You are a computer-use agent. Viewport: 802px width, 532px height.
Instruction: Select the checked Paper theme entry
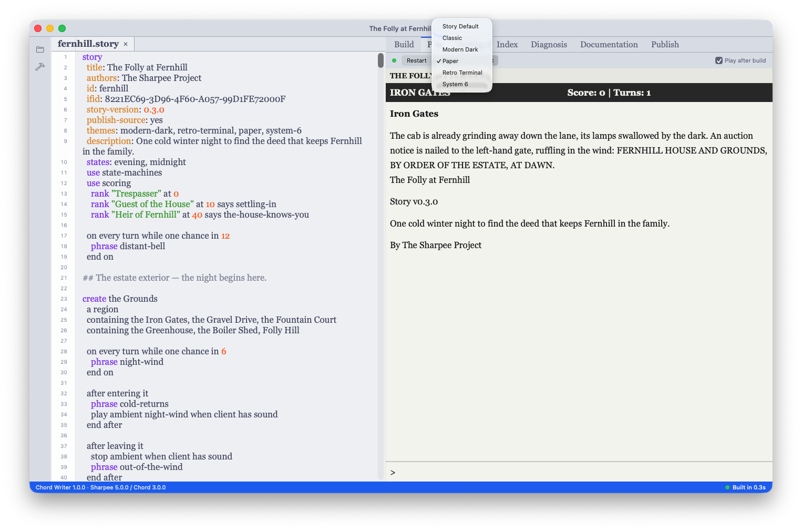coord(450,61)
